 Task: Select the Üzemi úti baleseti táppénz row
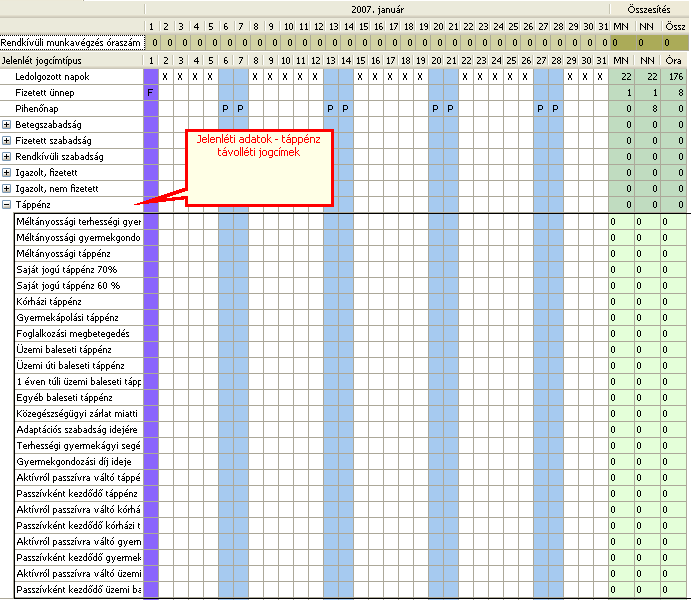(79, 366)
